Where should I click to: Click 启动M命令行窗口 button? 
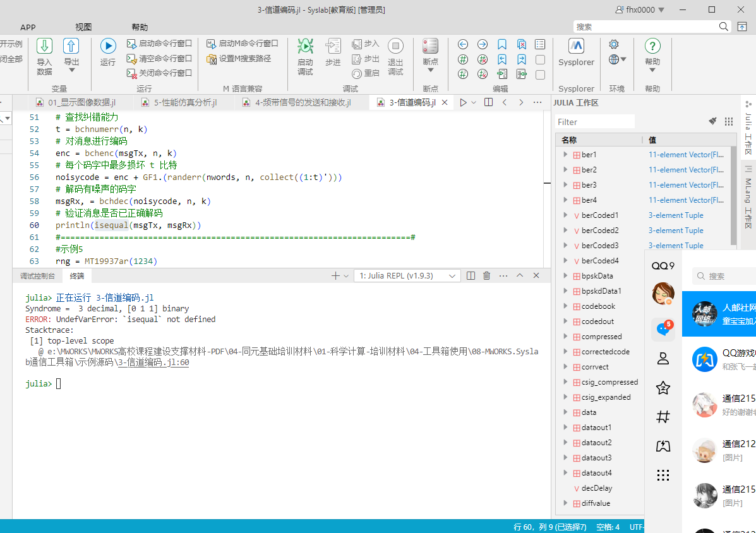[243, 44]
